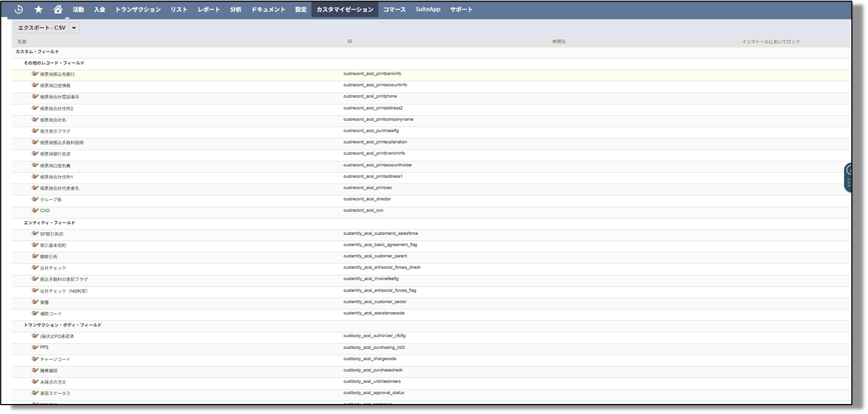868x414 pixels.
Task: Click the icon beside 帳票用会社住所2
Action: (x=35, y=108)
